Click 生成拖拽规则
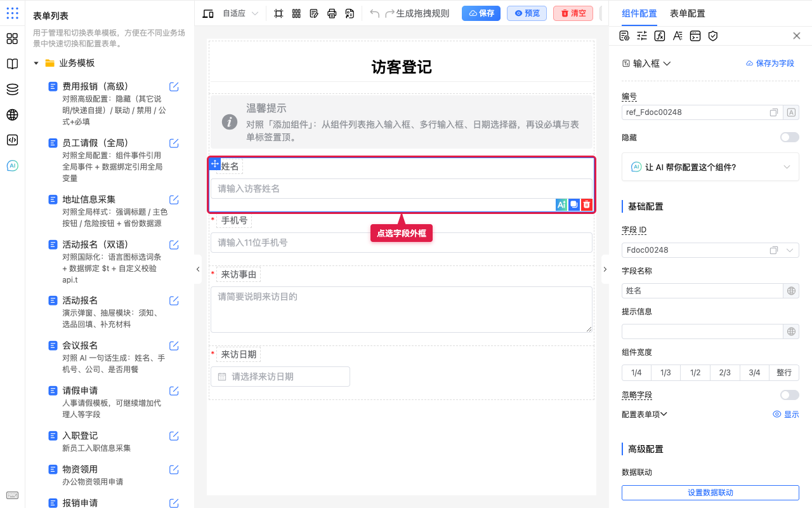This screenshot has height=508, width=812. 422,13
